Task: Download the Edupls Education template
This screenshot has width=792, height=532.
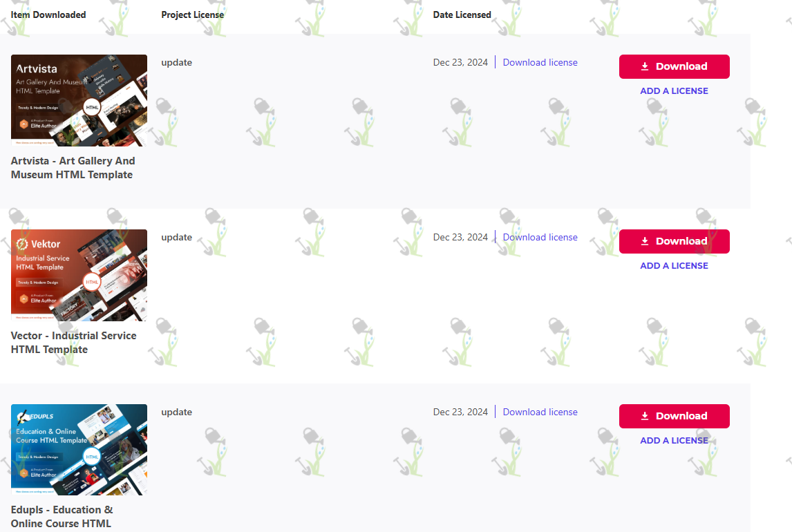Action: coord(675,417)
